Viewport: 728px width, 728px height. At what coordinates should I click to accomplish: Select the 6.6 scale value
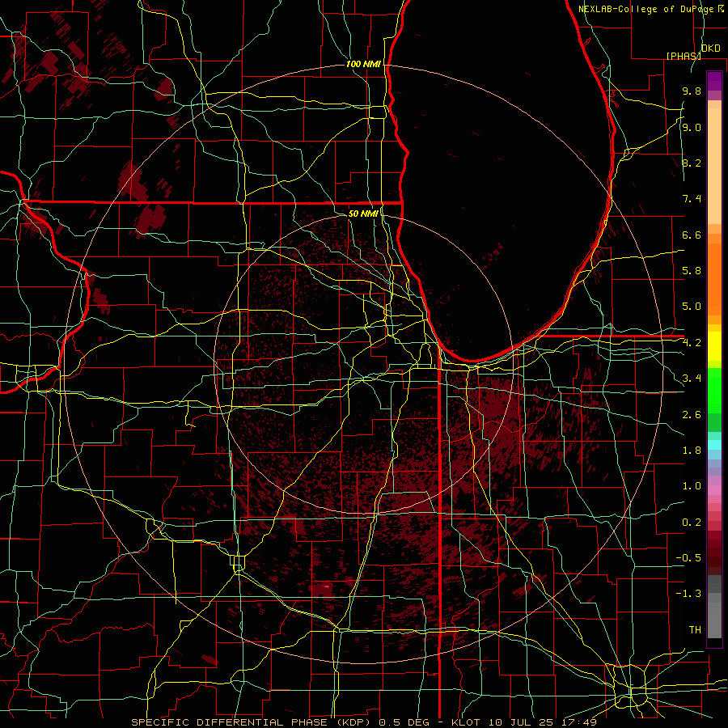click(x=692, y=235)
